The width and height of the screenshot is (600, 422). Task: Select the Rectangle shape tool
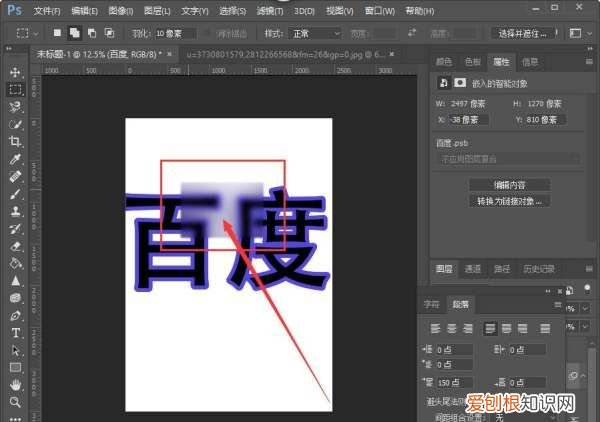15,368
